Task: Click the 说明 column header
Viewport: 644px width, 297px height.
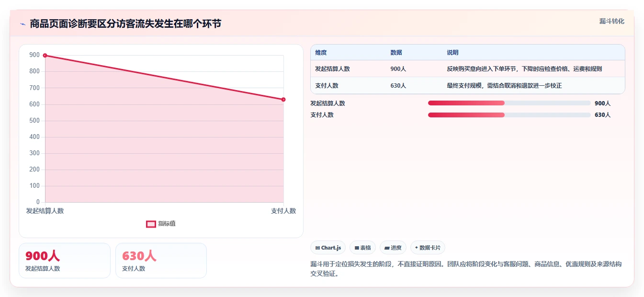Action: tap(452, 53)
